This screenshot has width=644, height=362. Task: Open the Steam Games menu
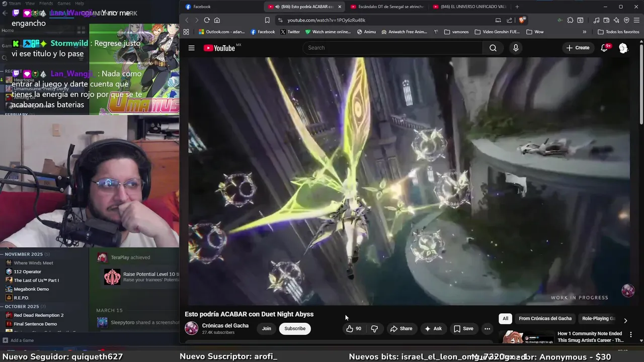[x=63, y=4]
